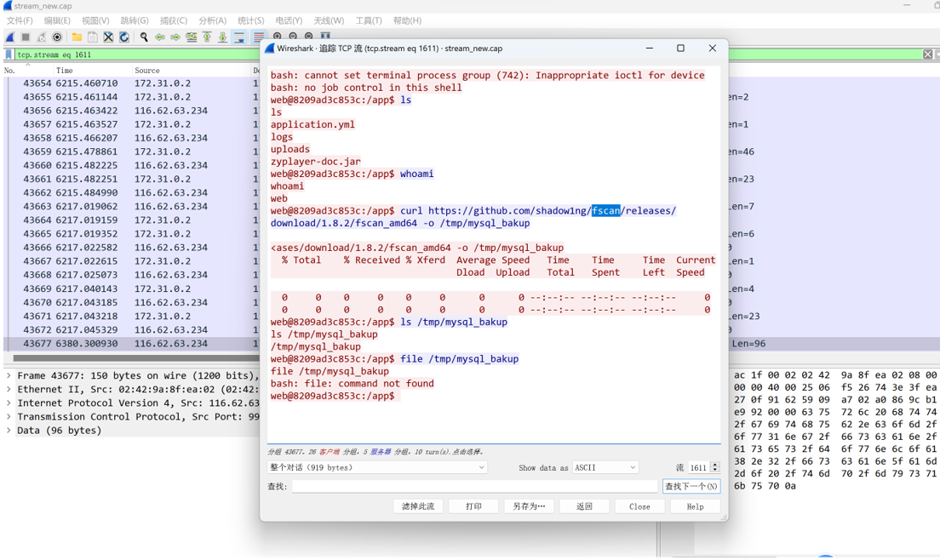
Task: Open the 分析(A) menu
Action: pyautogui.click(x=212, y=20)
